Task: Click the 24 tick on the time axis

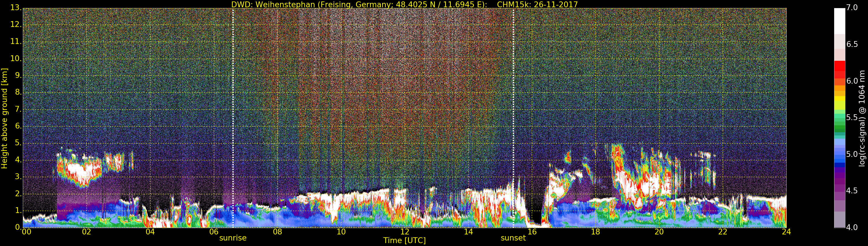Action: click(786, 232)
